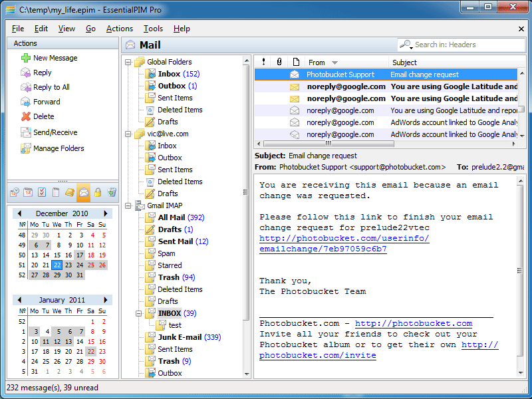Click the New Message plus icon
The width and height of the screenshot is (532, 399).
(x=26, y=58)
